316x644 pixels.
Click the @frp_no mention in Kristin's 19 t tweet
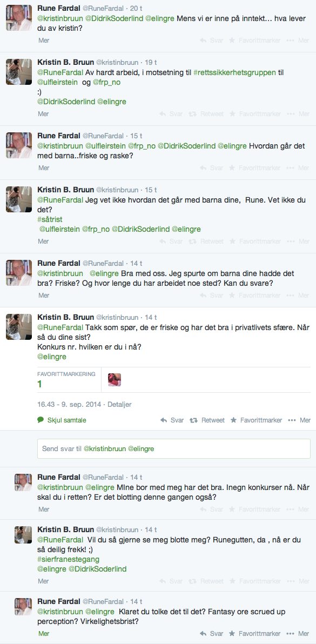(x=109, y=82)
